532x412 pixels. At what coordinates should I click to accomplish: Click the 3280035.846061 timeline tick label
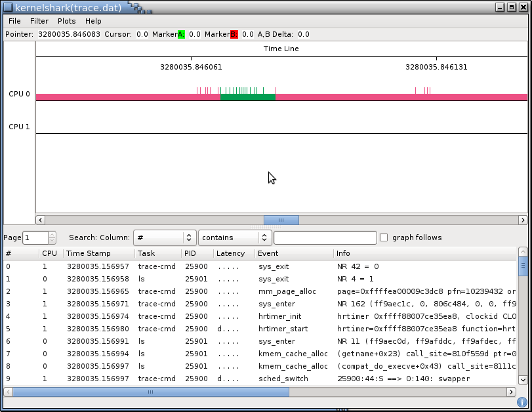[x=191, y=67]
